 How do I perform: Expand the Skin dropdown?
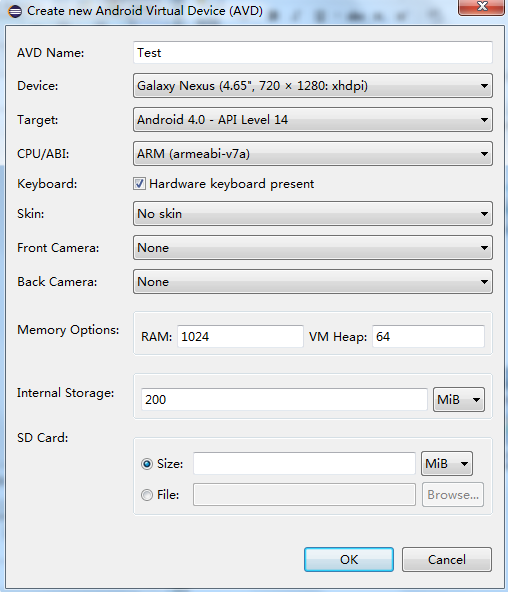point(313,214)
